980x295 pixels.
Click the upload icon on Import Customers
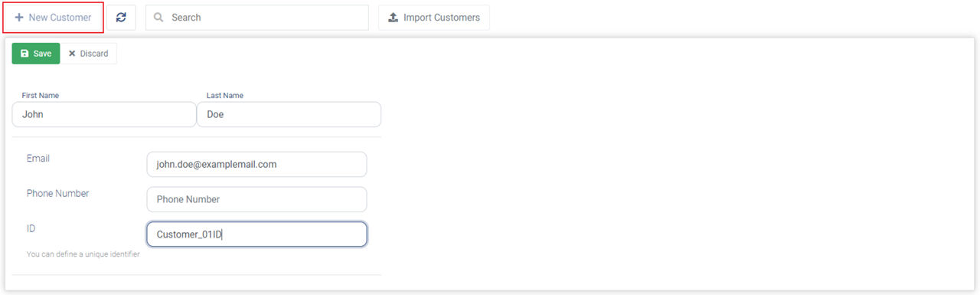(x=393, y=18)
